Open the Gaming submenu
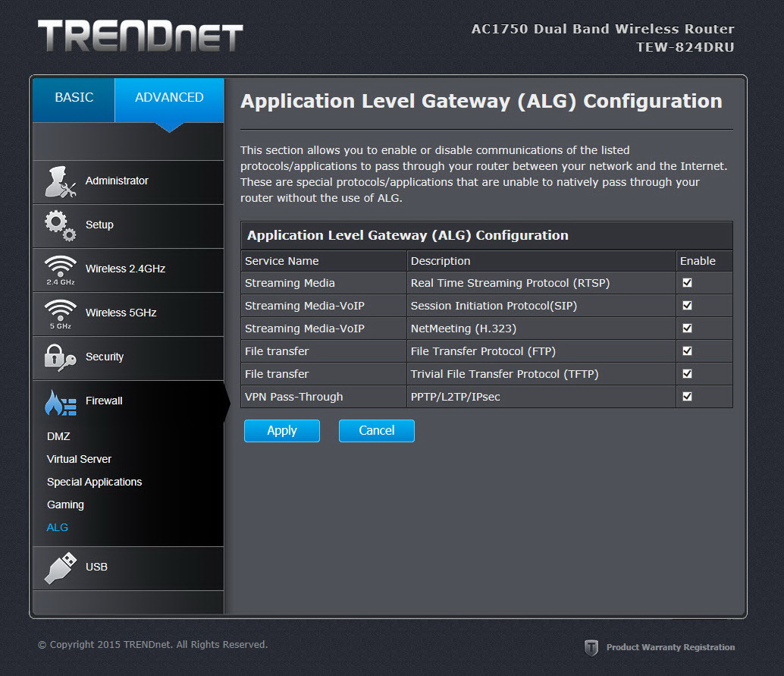This screenshot has height=676, width=784. tap(65, 505)
